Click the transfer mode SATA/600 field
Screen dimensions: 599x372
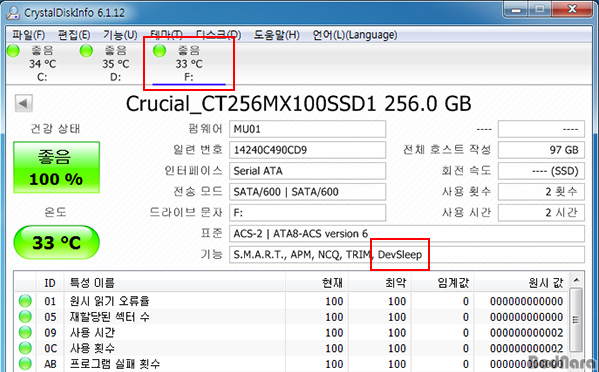coord(308,192)
